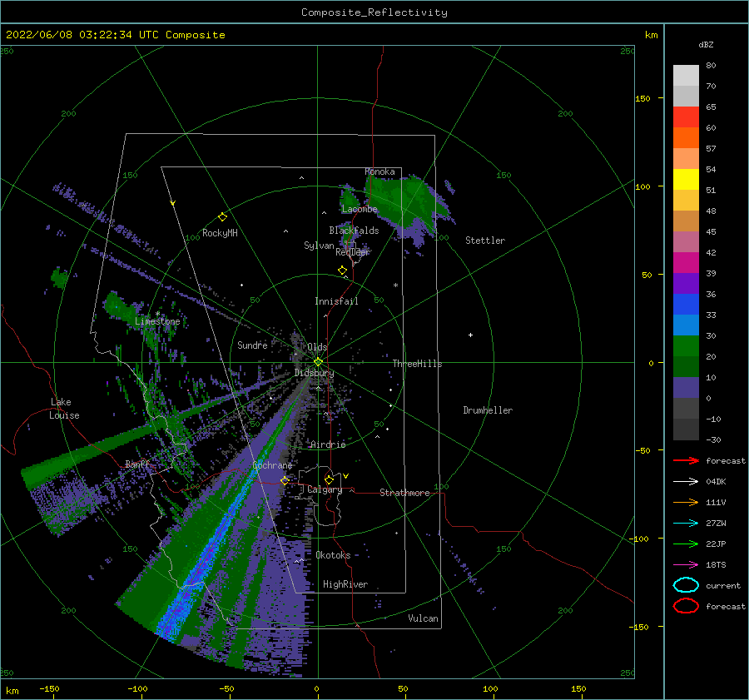Click the km label at top right
Viewport: 749px width, 700px height.
(x=651, y=35)
